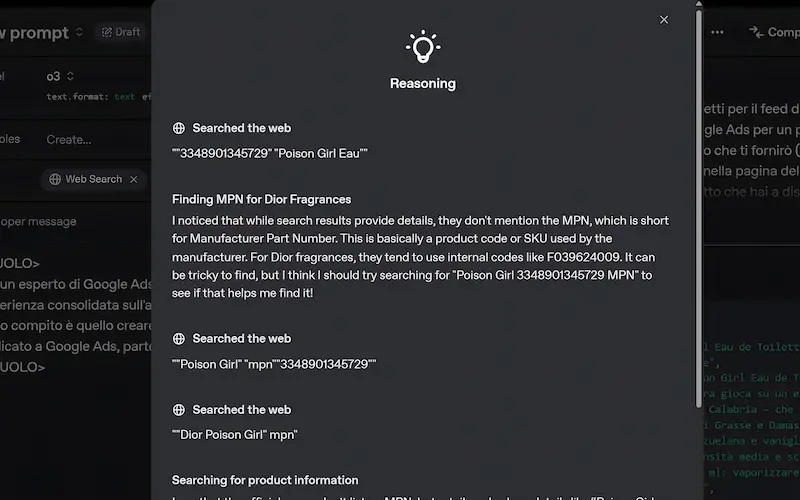Close the Reasoning panel with the X
Screen dimensions: 800x500
[x=663, y=20]
